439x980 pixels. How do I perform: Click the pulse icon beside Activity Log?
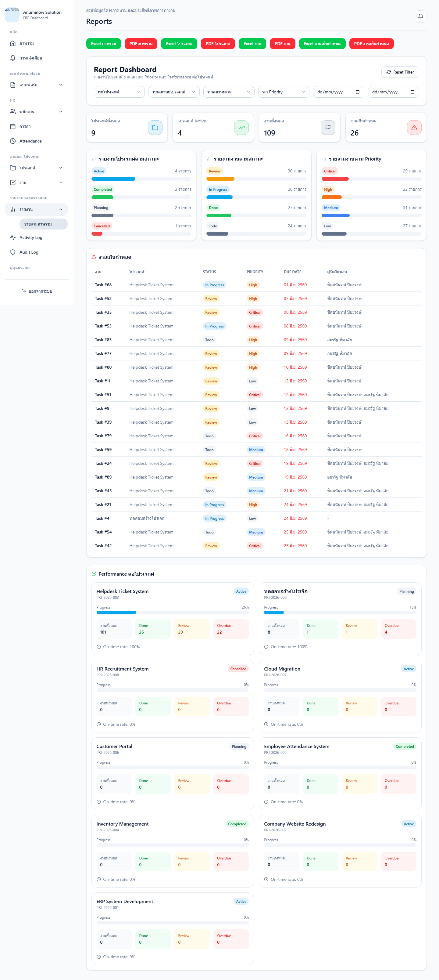click(x=13, y=237)
